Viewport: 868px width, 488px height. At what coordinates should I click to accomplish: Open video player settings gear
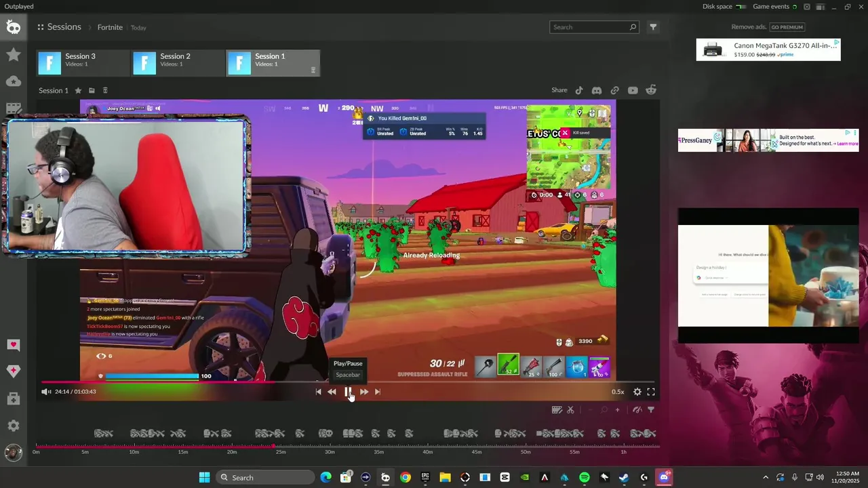tap(637, 391)
